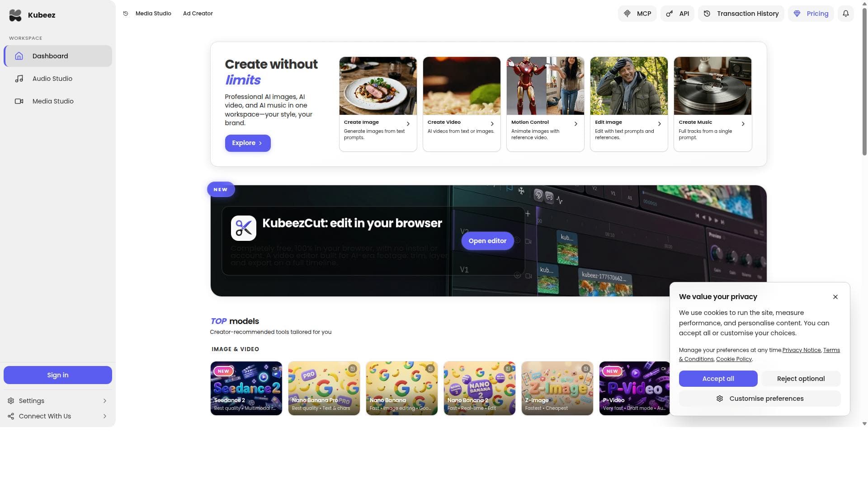Open the Ad Creator tab
Viewport: 868px width, 488px height.
pyautogui.click(x=198, y=14)
